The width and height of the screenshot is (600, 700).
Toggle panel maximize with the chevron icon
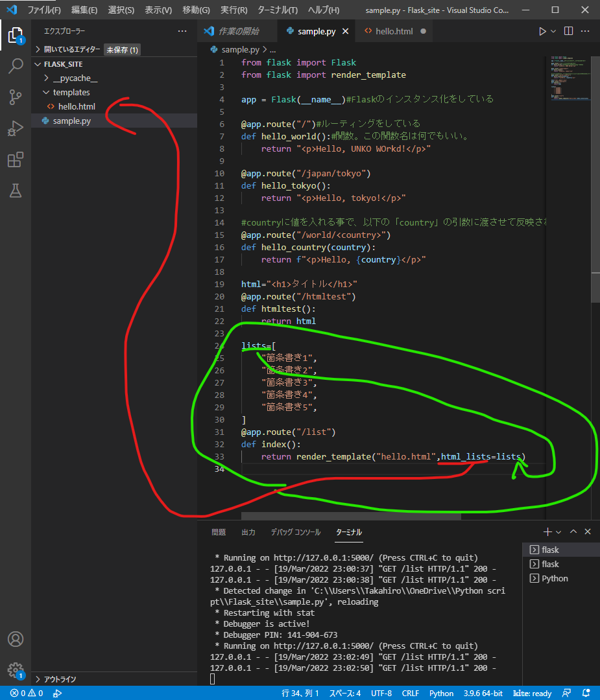click(x=573, y=531)
